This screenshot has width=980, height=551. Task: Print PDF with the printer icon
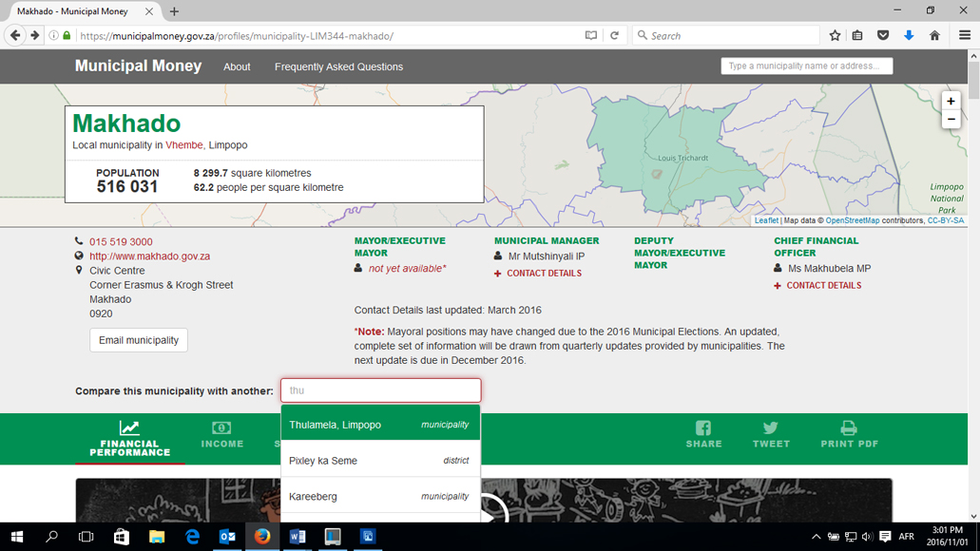click(x=850, y=435)
